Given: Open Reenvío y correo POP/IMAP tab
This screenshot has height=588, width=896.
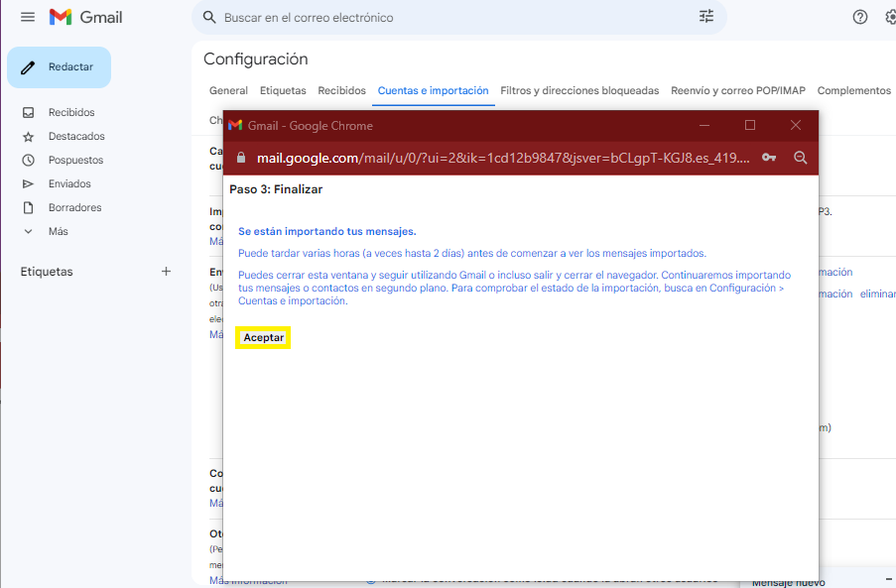Looking at the screenshot, I should pos(737,91).
